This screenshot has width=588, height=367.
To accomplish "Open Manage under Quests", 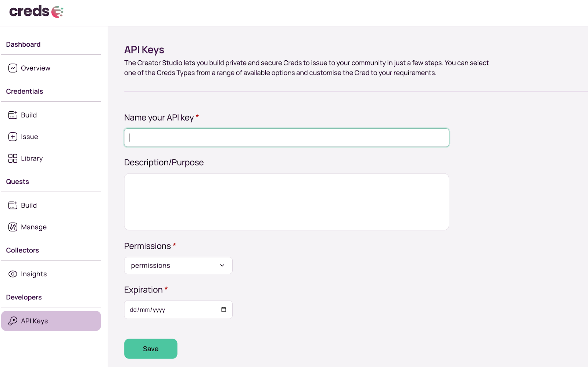I will pos(34,227).
